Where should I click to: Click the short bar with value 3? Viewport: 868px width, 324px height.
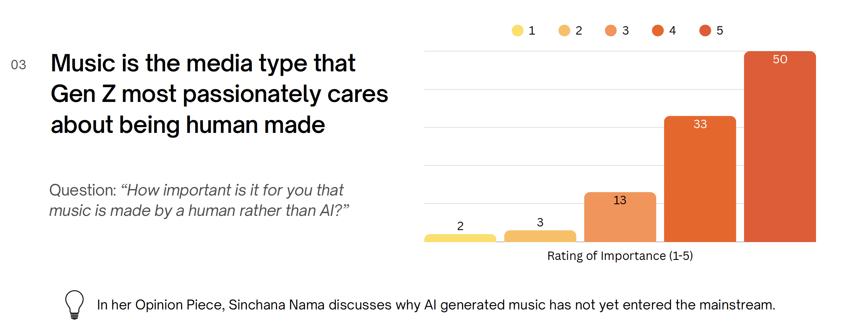540,236
